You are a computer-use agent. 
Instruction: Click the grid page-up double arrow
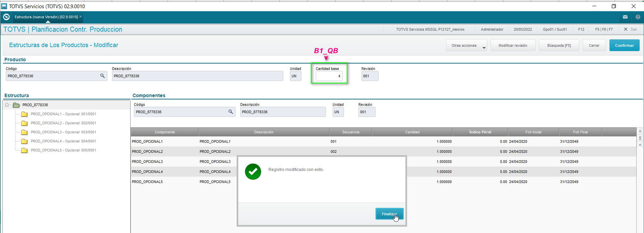pyautogui.click(x=640, y=138)
